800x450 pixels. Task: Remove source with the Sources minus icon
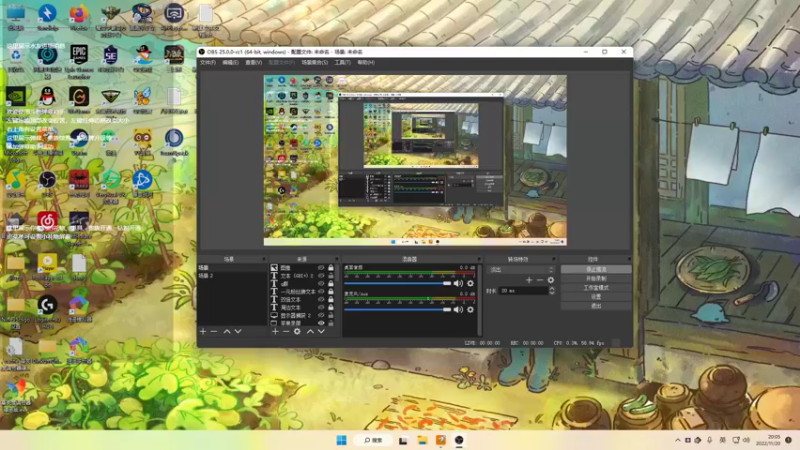(286, 332)
